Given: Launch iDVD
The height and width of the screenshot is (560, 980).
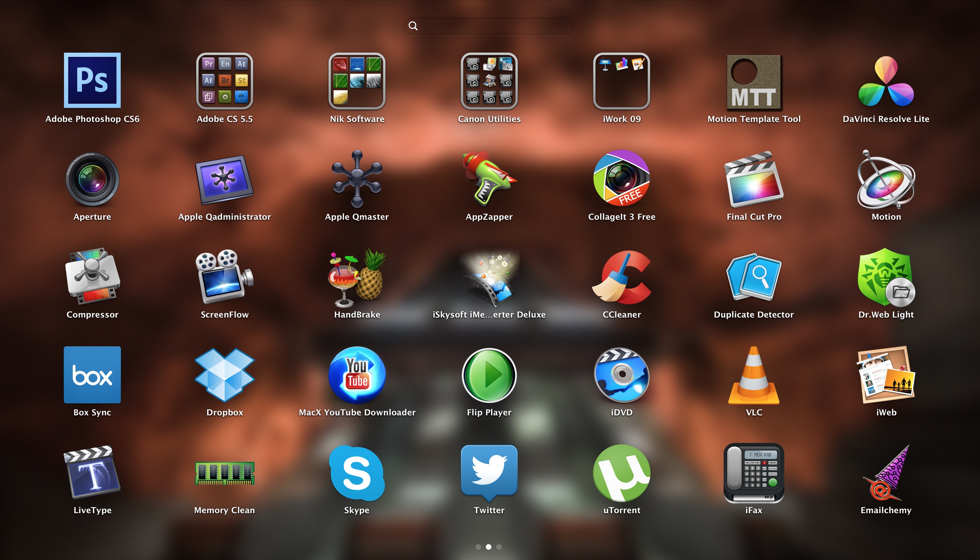Looking at the screenshot, I should coord(621,375).
